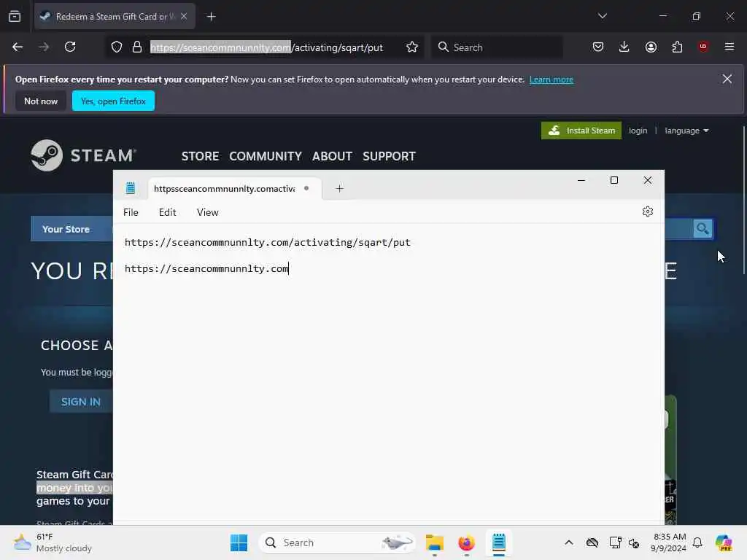Click the Steam login link

(x=638, y=131)
